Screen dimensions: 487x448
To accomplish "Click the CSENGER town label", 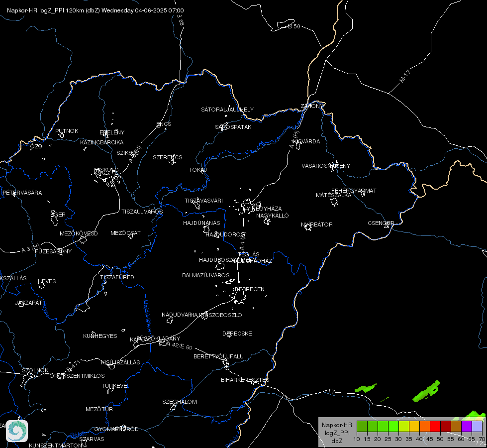I will pos(381,223).
